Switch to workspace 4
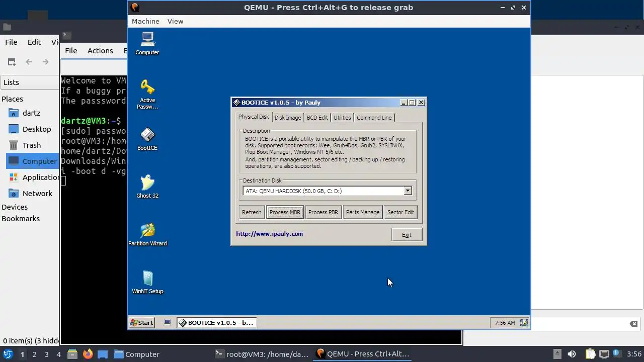Screen dimensions: 644x362 click(x=58, y=354)
